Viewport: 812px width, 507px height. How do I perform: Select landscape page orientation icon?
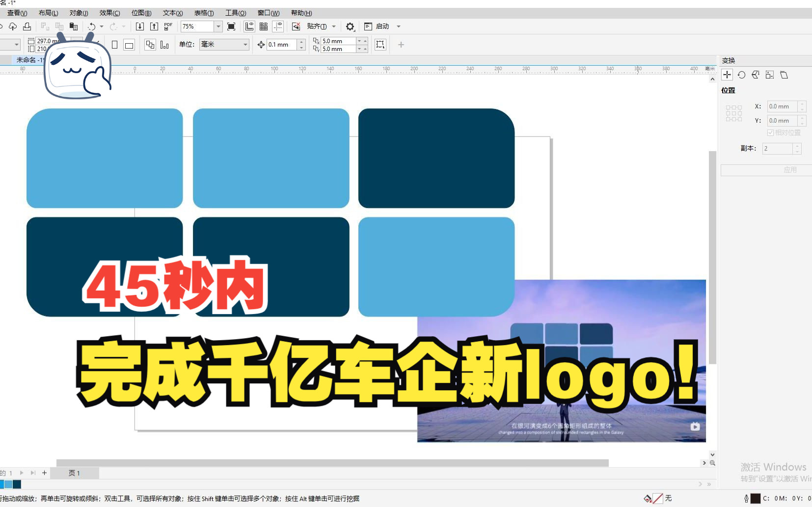click(129, 45)
